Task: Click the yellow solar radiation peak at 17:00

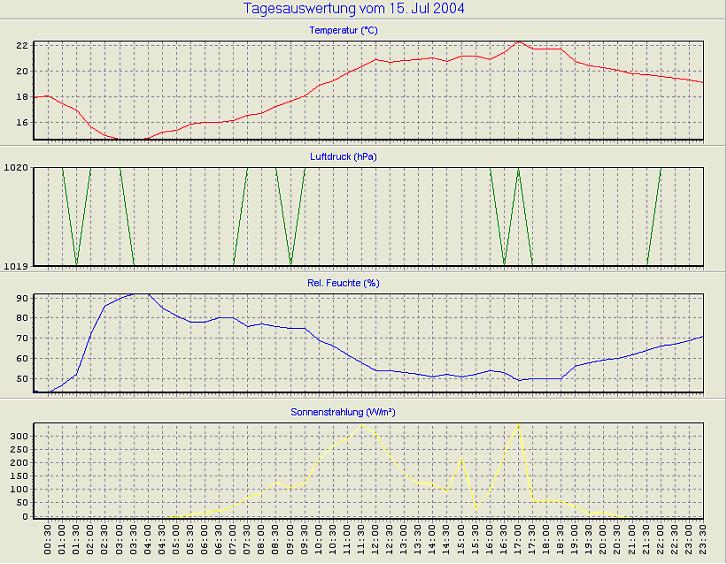Action: coord(518,424)
